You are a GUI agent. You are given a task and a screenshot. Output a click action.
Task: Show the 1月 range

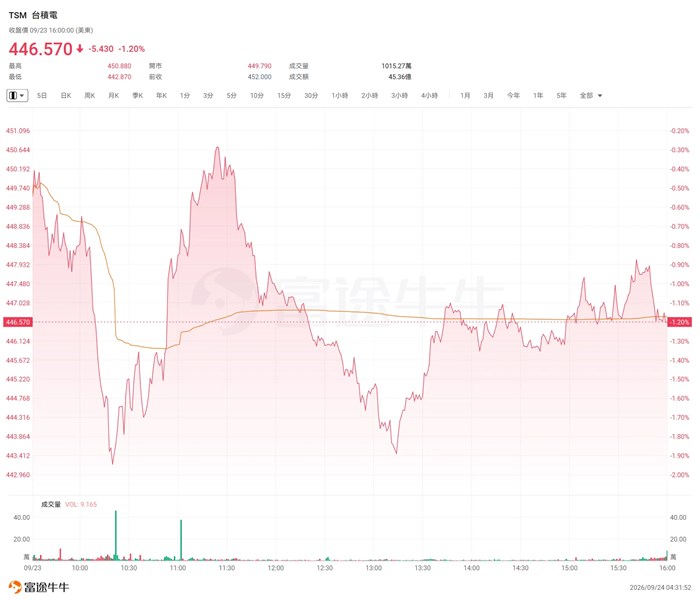point(465,96)
